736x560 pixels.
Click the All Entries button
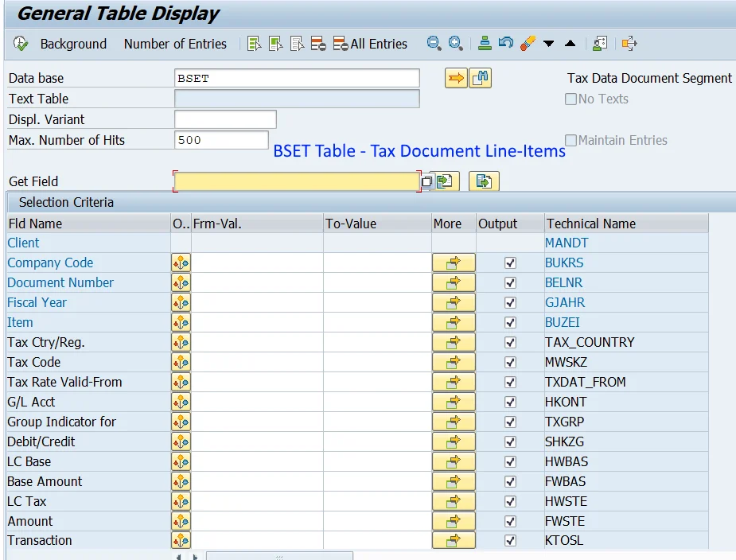point(370,44)
